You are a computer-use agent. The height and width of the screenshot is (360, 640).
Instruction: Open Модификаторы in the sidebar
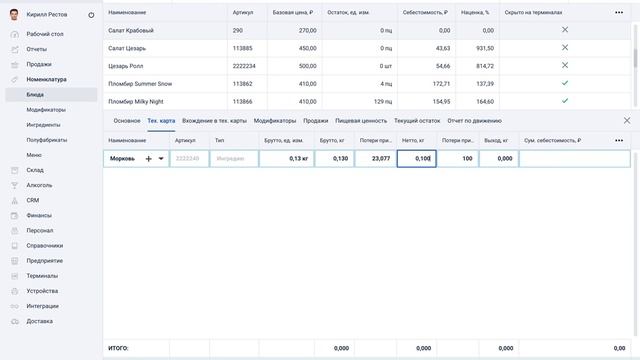pos(46,110)
